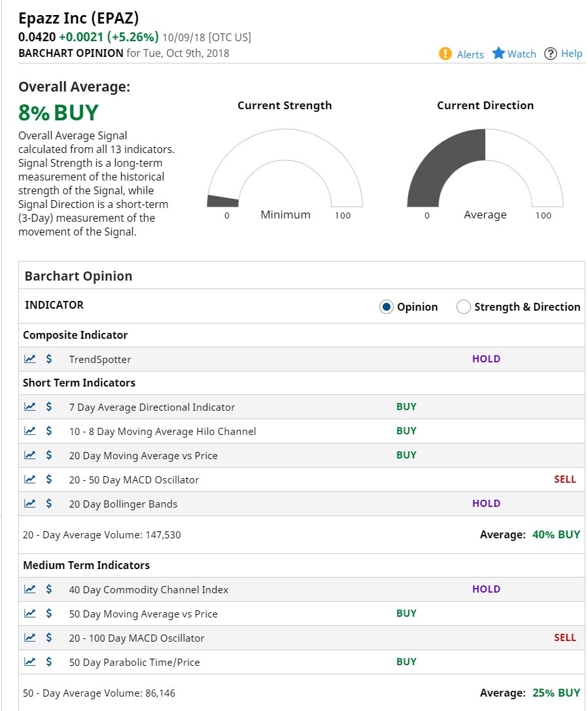Select the Opinion radio button

tap(387, 307)
